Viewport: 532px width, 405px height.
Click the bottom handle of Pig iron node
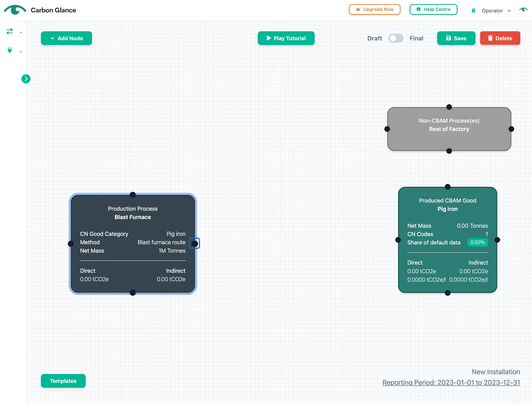tap(448, 293)
